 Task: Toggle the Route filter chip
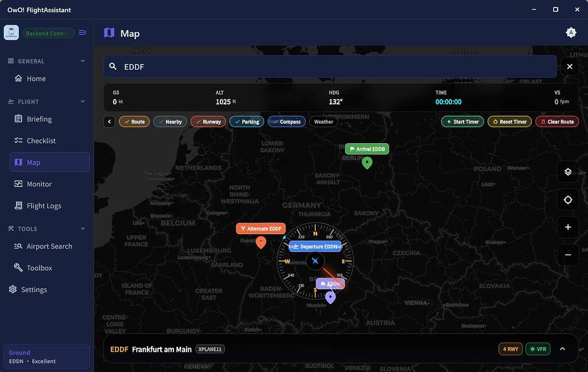pyautogui.click(x=134, y=122)
